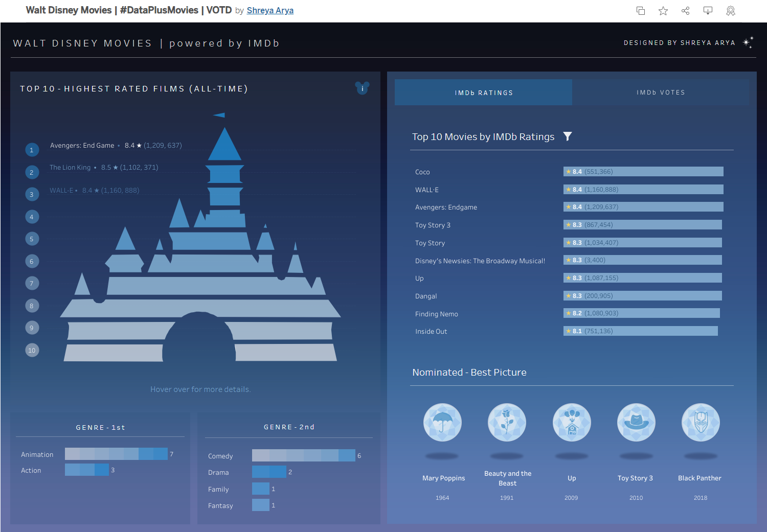This screenshot has width=767, height=532.
Task: Click rank circle number 8
Action: pos(32,306)
